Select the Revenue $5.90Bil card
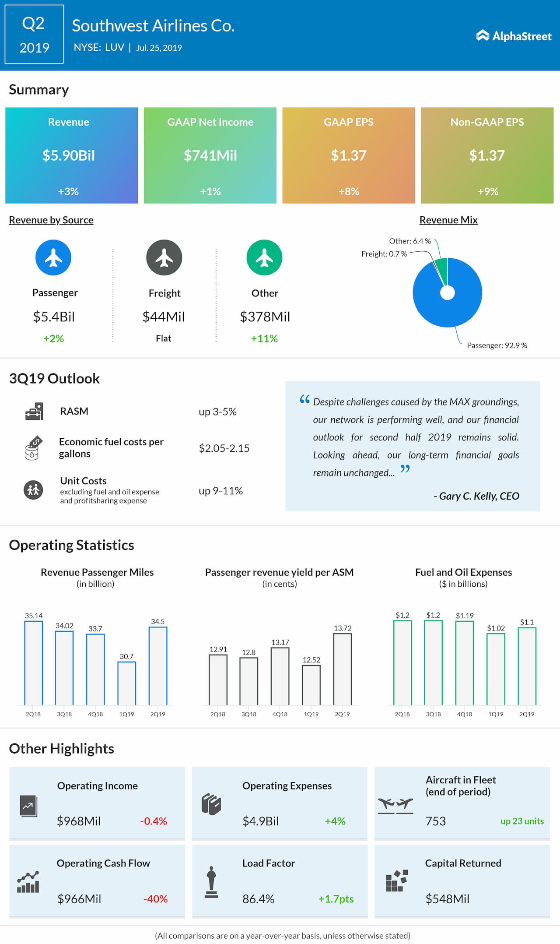This screenshot has width=560, height=944. click(x=72, y=155)
